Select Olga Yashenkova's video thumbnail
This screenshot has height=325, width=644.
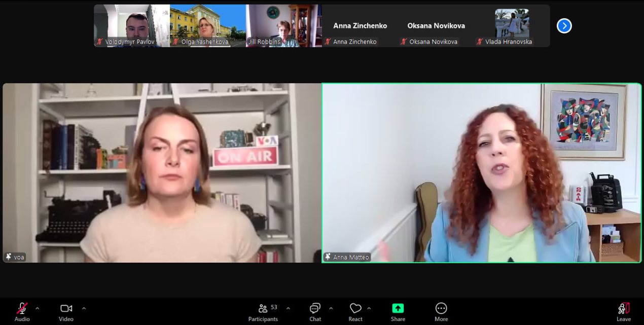click(208, 25)
